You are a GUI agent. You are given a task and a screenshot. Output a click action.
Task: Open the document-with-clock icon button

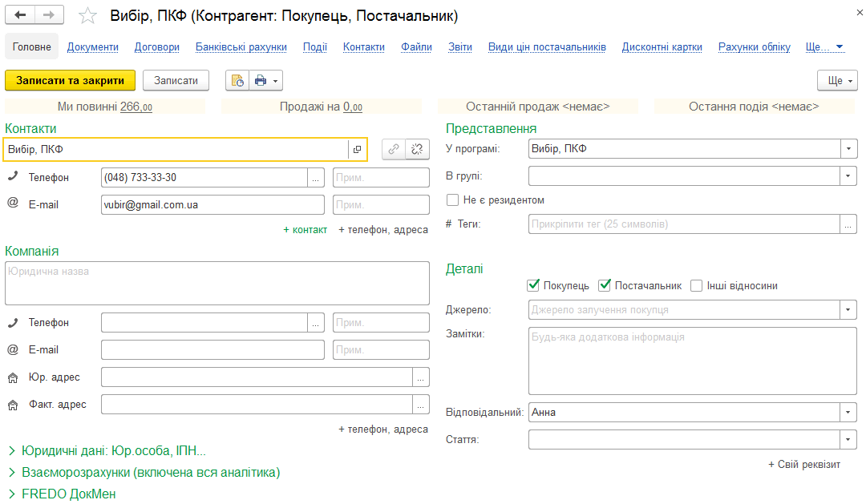click(237, 81)
